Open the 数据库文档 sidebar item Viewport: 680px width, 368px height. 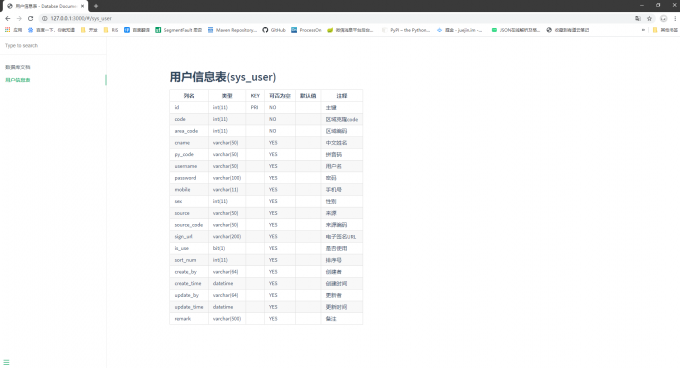(18, 67)
